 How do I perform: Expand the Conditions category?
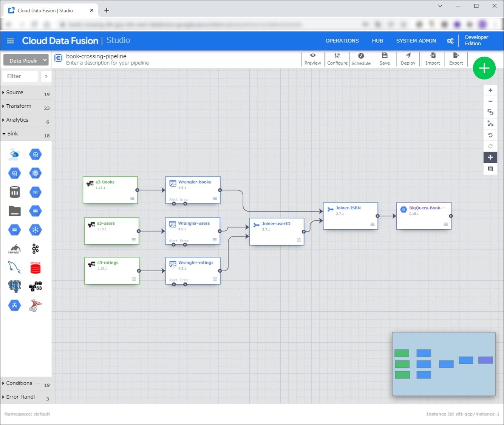[26, 383]
